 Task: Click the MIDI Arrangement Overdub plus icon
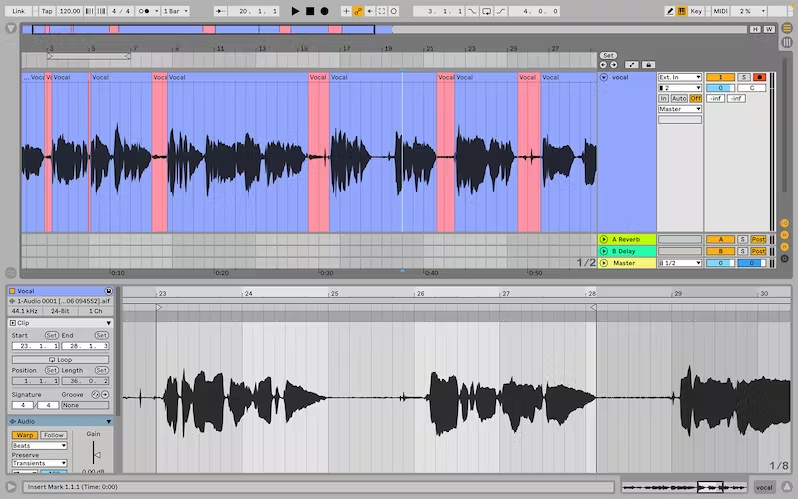346,11
